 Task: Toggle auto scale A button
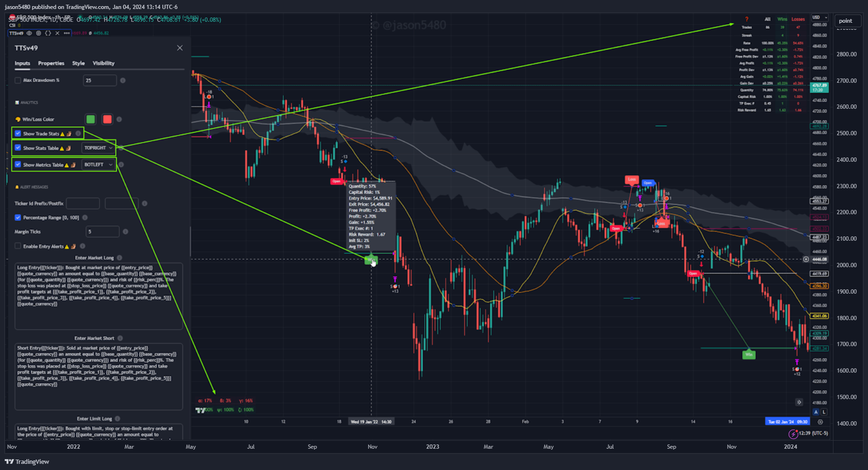click(x=816, y=412)
